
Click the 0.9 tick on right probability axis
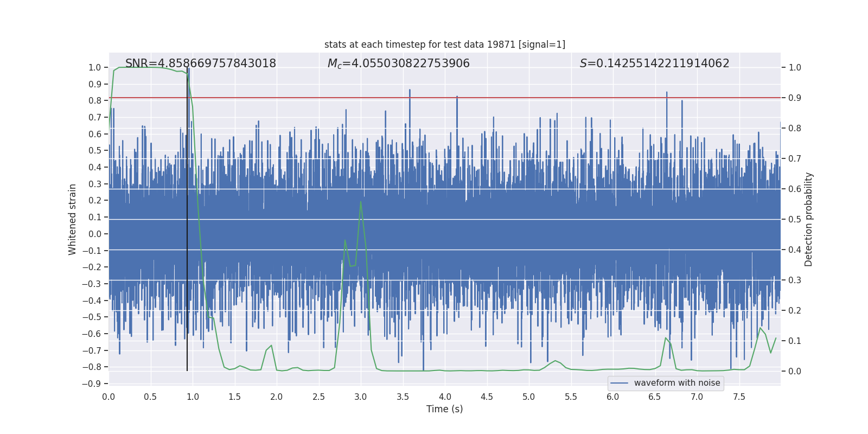[795, 98]
